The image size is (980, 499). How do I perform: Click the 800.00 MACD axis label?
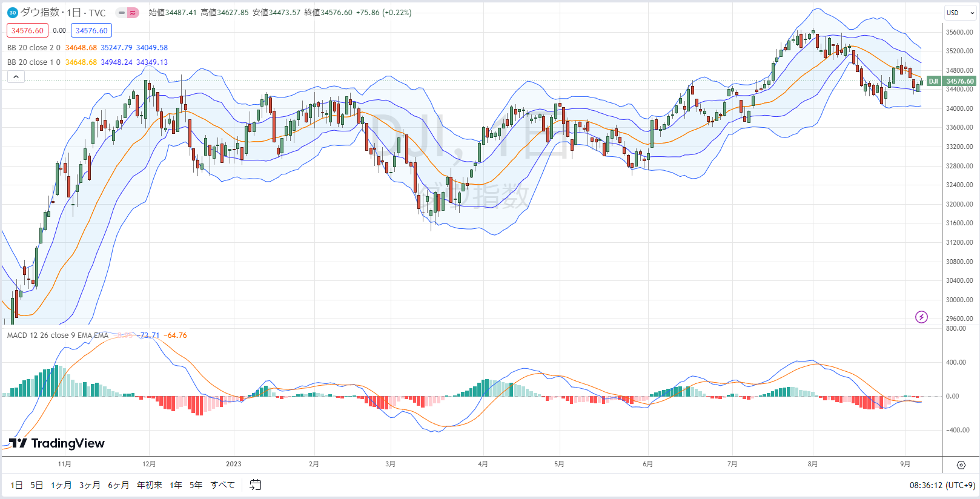[x=956, y=328]
